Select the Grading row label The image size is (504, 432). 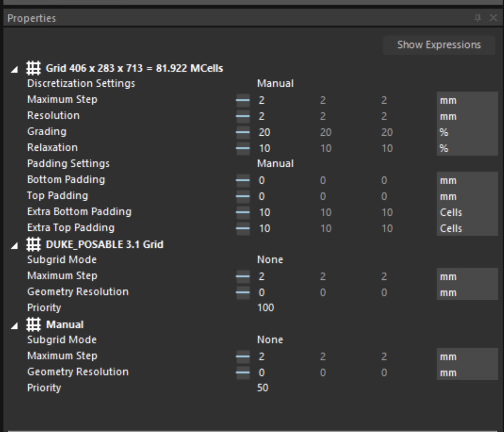tap(47, 132)
